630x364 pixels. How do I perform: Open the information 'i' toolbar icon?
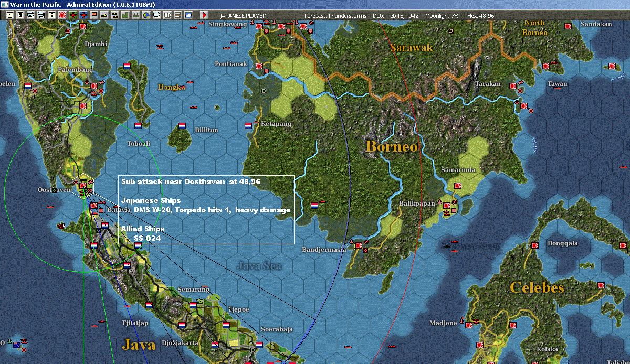[x=51, y=15]
